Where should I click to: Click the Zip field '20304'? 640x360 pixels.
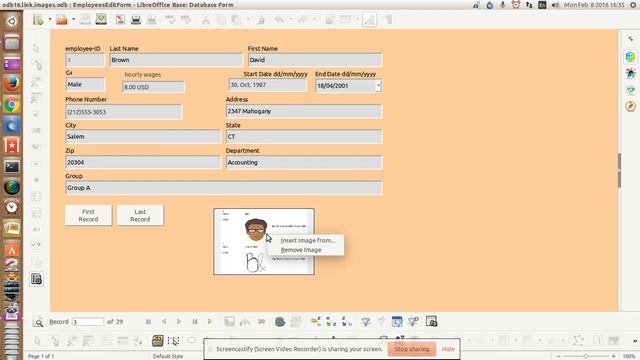(142, 162)
